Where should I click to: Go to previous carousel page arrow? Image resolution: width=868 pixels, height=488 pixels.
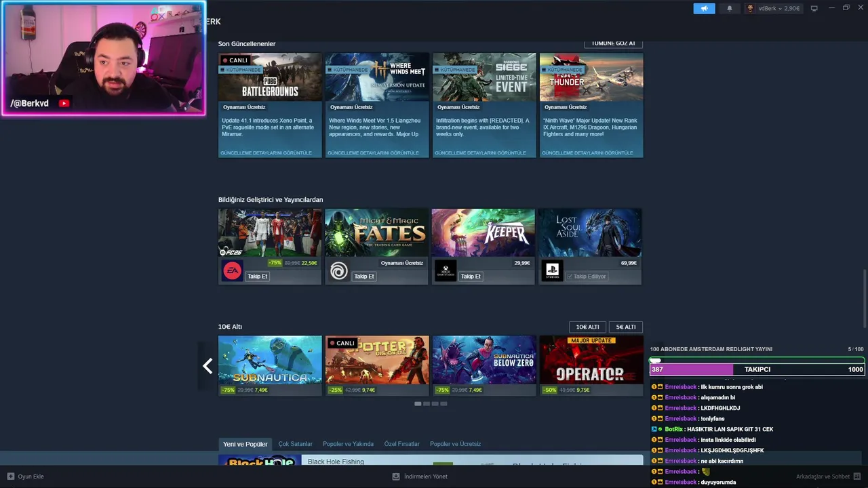click(x=208, y=366)
